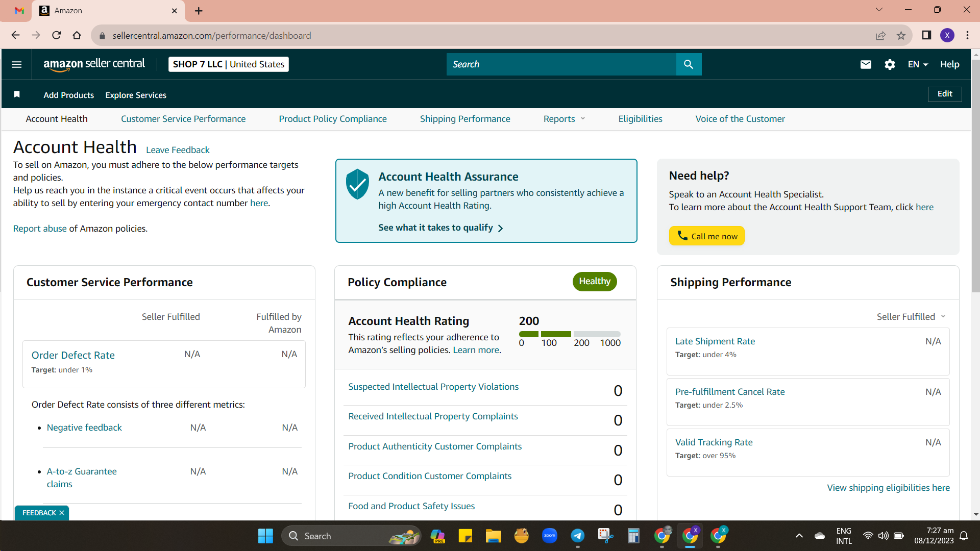Bookmark this page with star icon

[901, 35]
